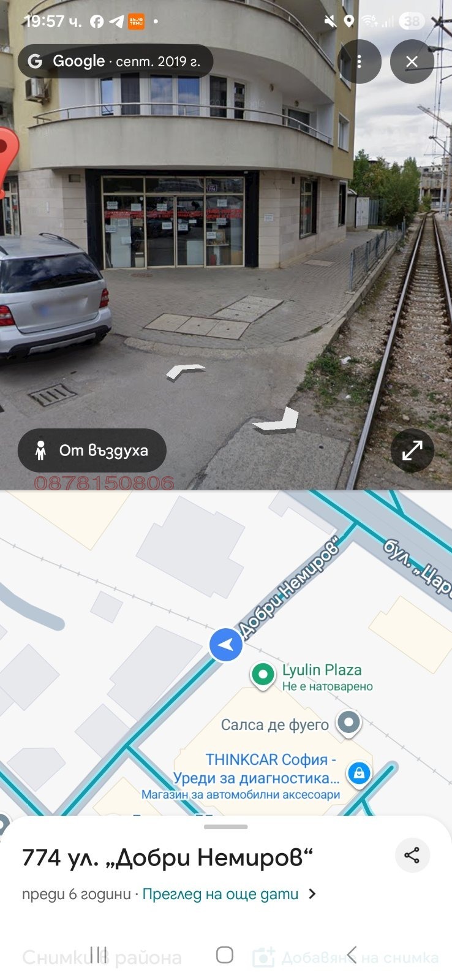Tap the share icon beside the address
Viewport: 452px width, 980px height.
[x=412, y=855]
